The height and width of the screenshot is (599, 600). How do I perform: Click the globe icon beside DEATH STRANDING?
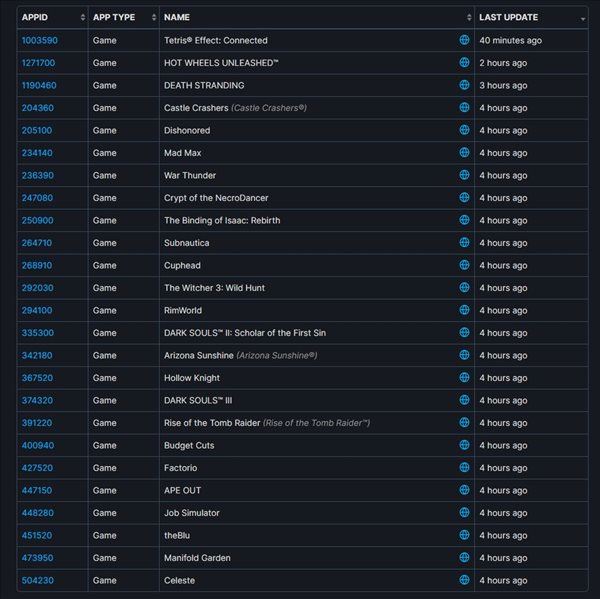pyautogui.click(x=464, y=85)
